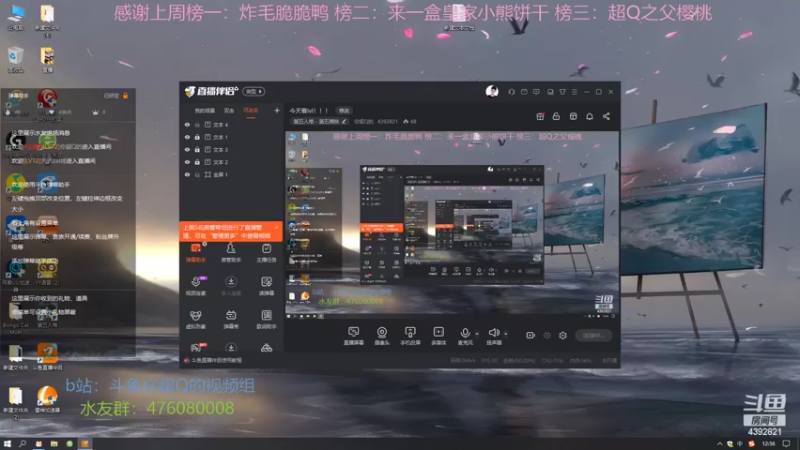
Task: Click 修改 button beside stream title
Action: tap(344, 111)
